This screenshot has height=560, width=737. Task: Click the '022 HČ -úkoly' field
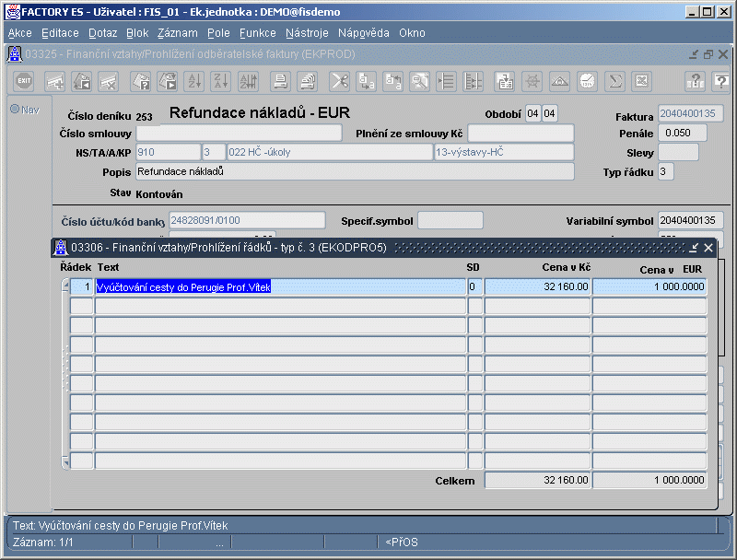coord(330,152)
